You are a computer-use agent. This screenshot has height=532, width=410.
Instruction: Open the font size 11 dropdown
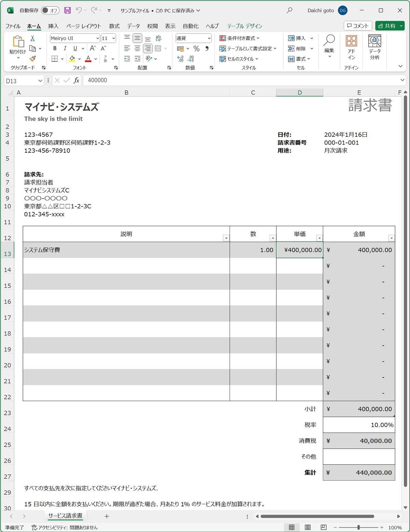click(x=113, y=38)
